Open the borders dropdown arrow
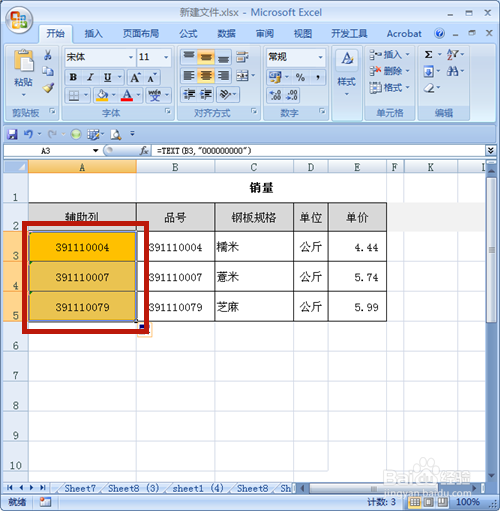This screenshot has height=511, width=500. click(x=86, y=96)
